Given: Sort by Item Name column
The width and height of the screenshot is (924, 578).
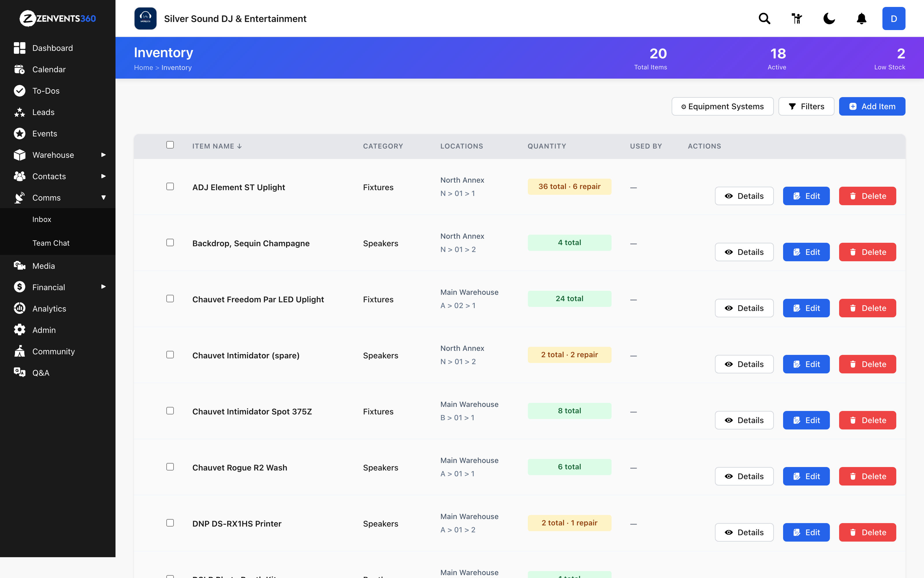Looking at the screenshot, I should (x=217, y=146).
